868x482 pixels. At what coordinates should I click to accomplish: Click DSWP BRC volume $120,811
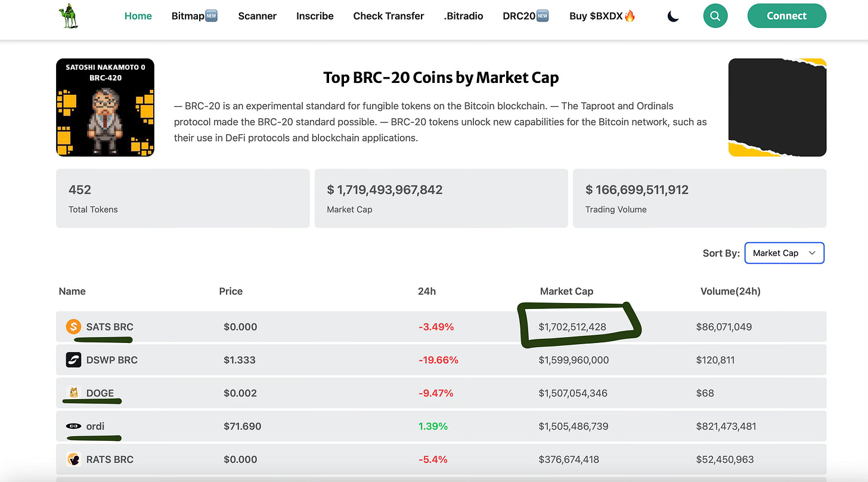(715, 360)
